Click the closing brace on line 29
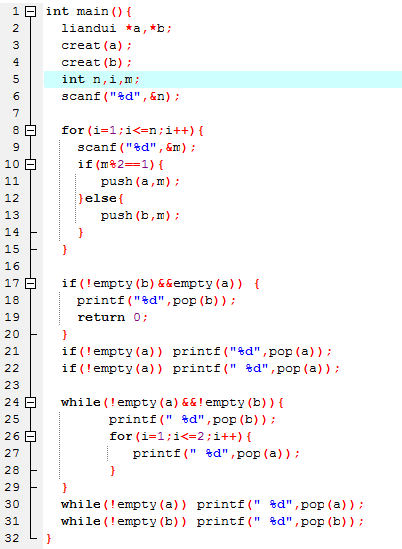Viewport: 402px width, 549px height. point(64,488)
